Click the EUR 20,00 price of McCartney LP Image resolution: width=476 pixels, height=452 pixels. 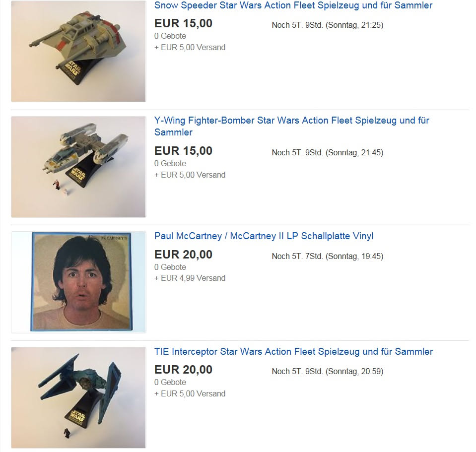(x=183, y=255)
